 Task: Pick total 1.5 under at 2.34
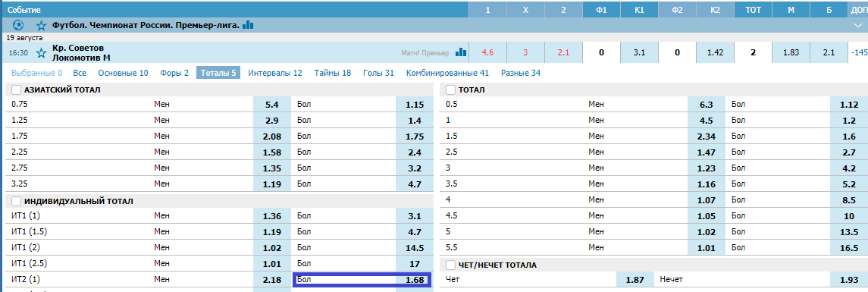click(707, 137)
